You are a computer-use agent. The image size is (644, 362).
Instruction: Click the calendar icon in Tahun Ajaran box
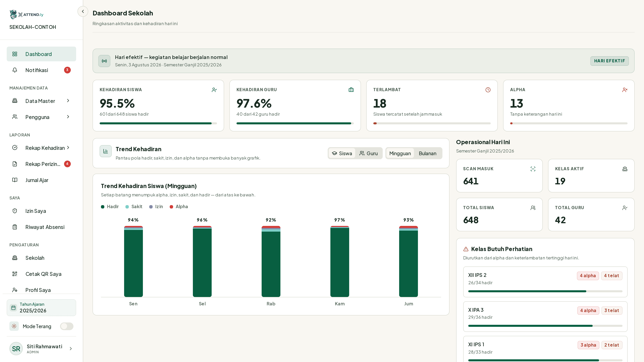tap(13, 308)
